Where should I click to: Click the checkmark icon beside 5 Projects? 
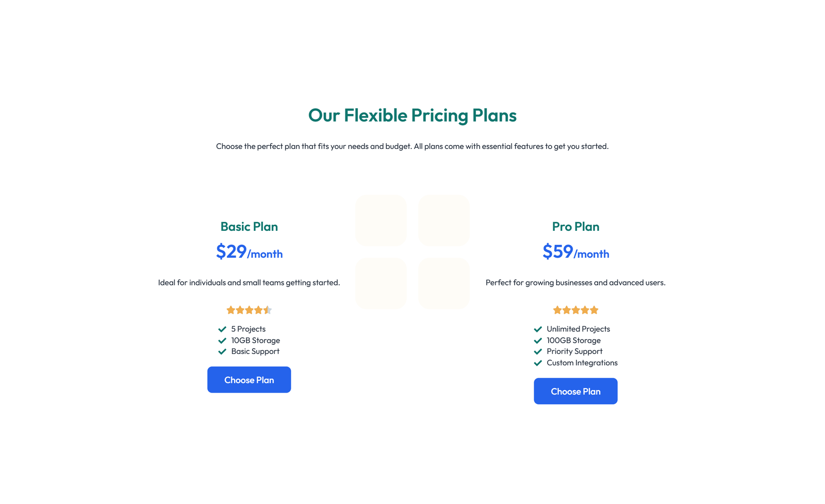click(222, 329)
